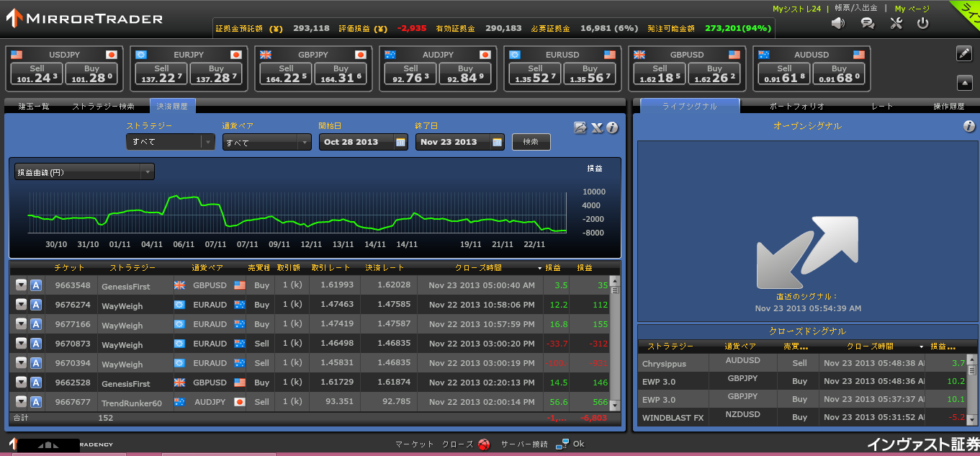Click the history table vertical scrollbar
The height and width of the screenshot is (456, 980).
coord(614,343)
